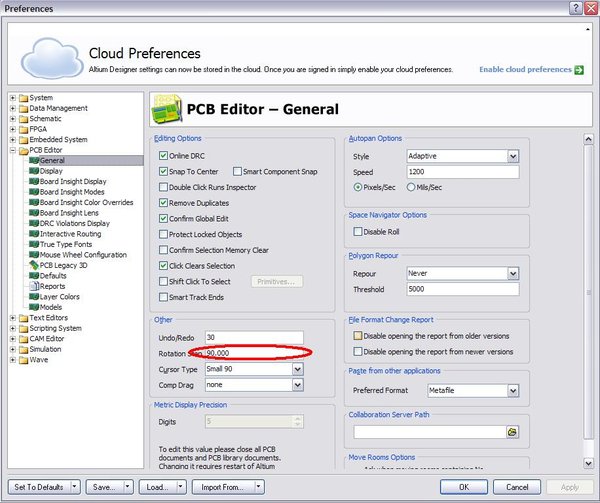Viewport: 600px width, 503px height.
Task: Enable Smart Component Snap
Action: (237, 171)
